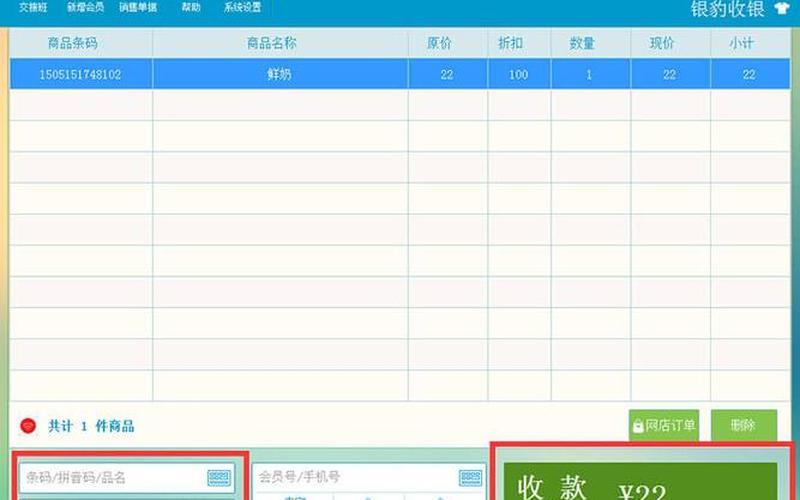The width and height of the screenshot is (800, 500).
Task: Click the 现价 column header
Action: click(x=670, y=43)
